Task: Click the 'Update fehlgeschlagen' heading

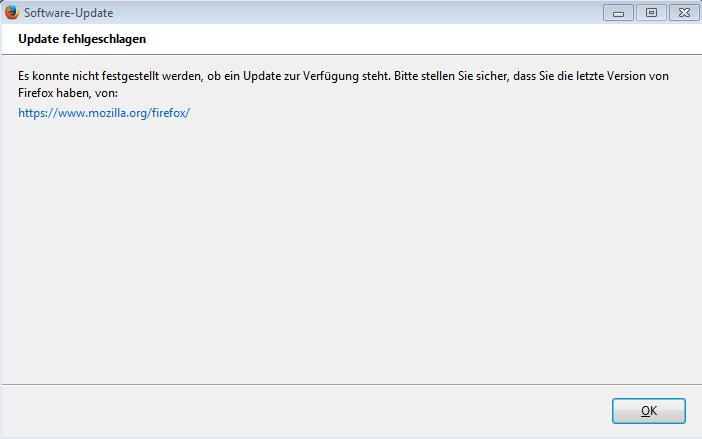Action: pyautogui.click(x=82, y=39)
